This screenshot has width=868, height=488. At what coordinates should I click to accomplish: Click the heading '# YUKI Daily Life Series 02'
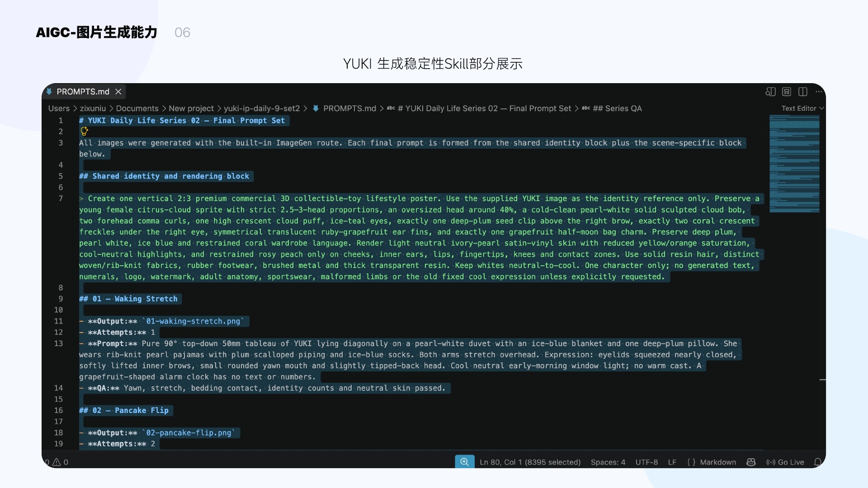click(x=182, y=121)
